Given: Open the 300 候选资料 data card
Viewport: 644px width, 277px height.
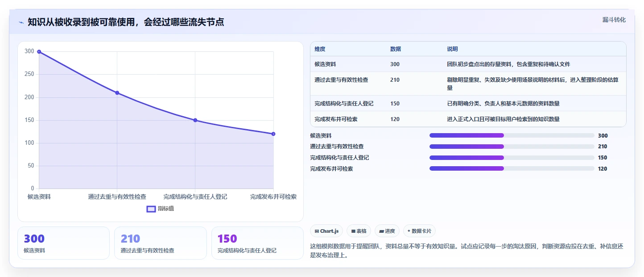Looking at the screenshot, I should (x=63, y=243).
